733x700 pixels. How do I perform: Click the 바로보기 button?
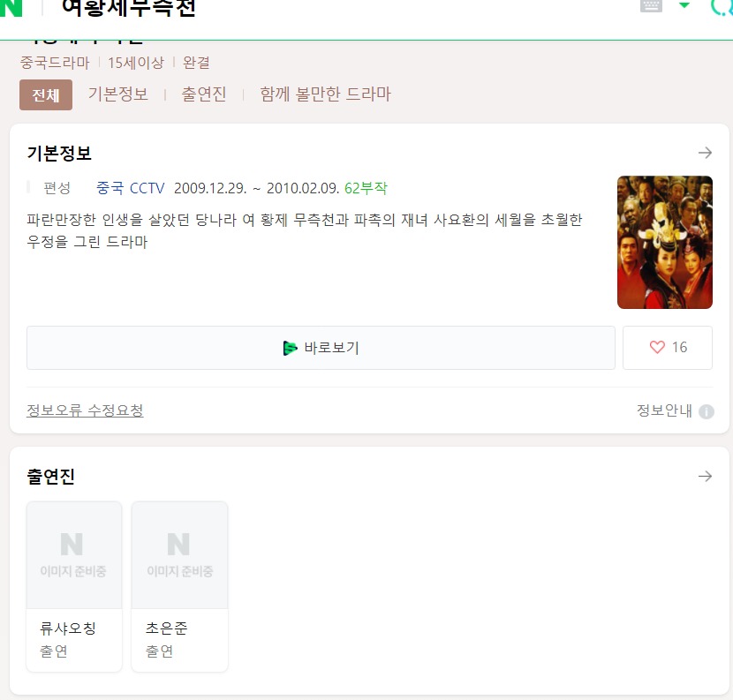click(321, 348)
